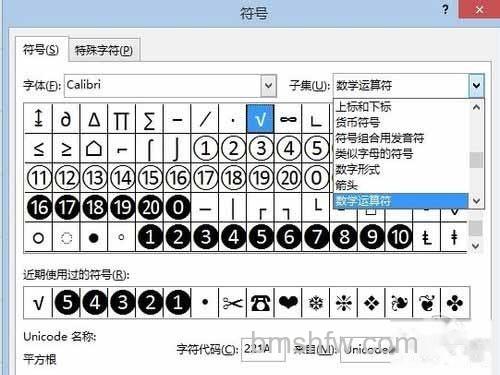Select the summation ∑ symbol
Image resolution: width=500 pixels, height=375 pixels.
(149, 119)
